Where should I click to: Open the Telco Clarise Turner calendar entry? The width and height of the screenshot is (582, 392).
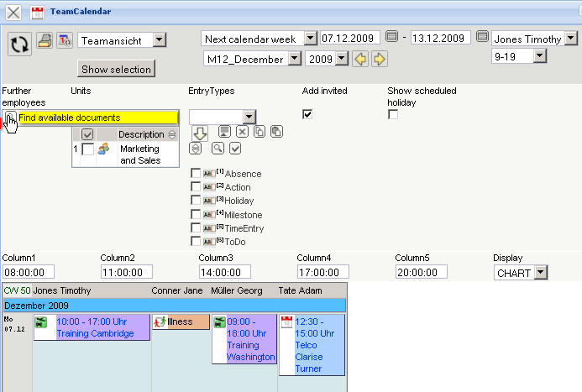[x=312, y=344]
